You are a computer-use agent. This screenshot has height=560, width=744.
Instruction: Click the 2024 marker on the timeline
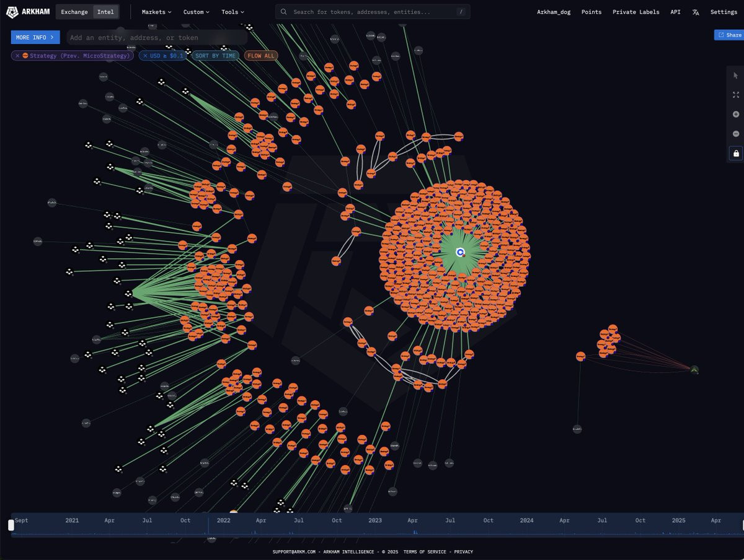(526, 520)
